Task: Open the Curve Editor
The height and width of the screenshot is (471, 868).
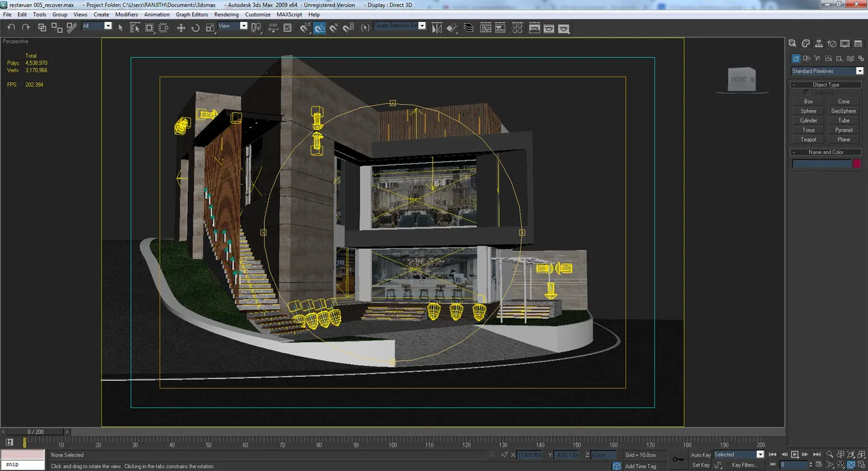Action: [486, 27]
